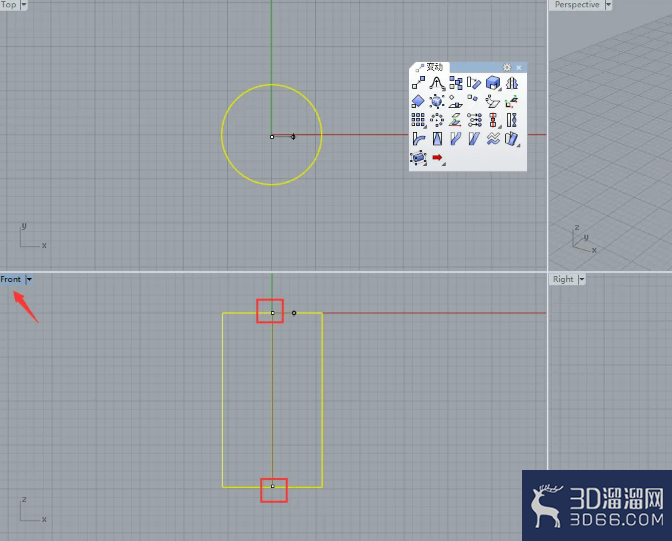Select the Taper tool
The width and height of the screenshot is (672, 541).
point(437,139)
